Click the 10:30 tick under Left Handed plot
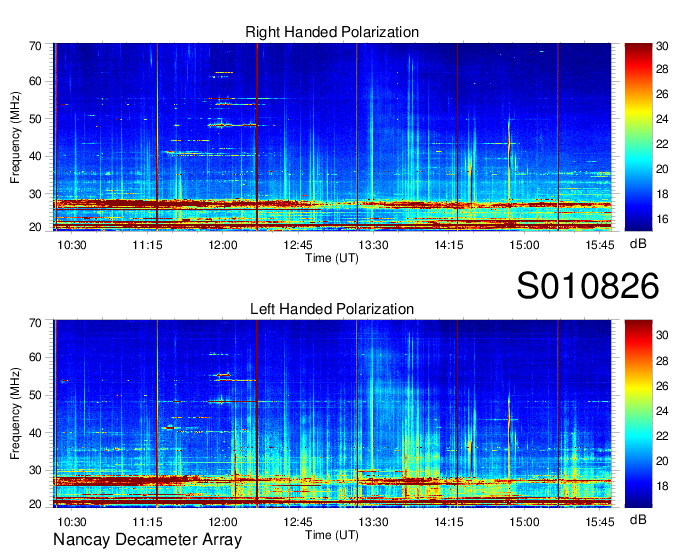This screenshot has width=680, height=552. tap(72, 522)
